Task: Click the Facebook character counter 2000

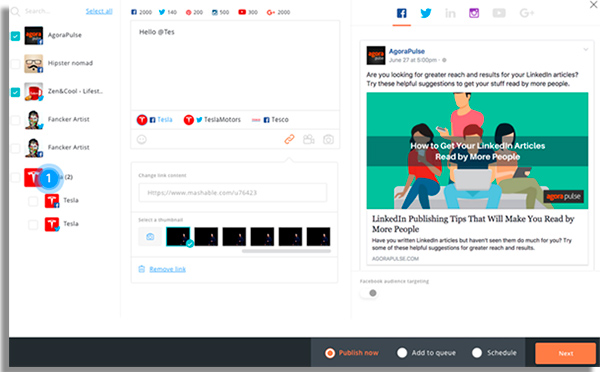Action: pyautogui.click(x=142, y=12)
